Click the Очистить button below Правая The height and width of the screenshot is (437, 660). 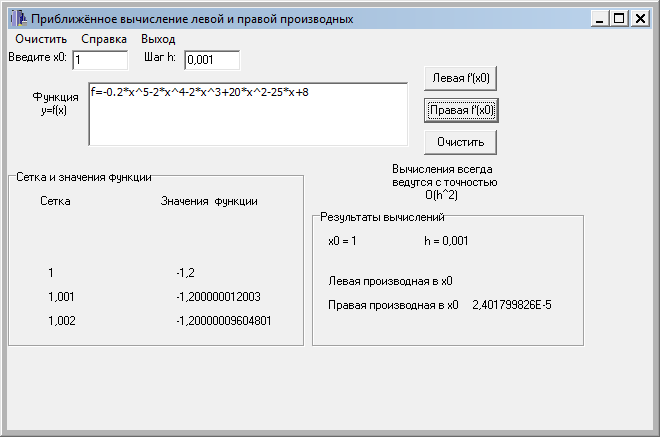460,142
